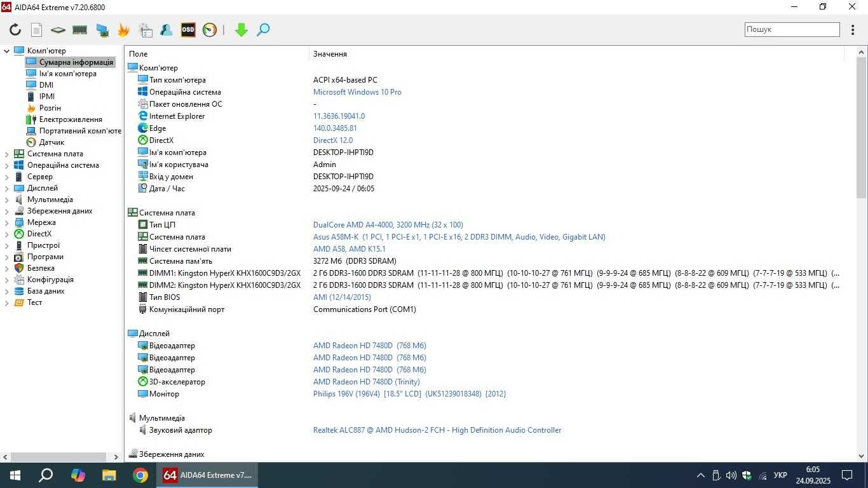This screenshot has height=488, width=868.
Task: Open AMD Radeon HD 7480D (Trinity) link
Action: (367, 382)
